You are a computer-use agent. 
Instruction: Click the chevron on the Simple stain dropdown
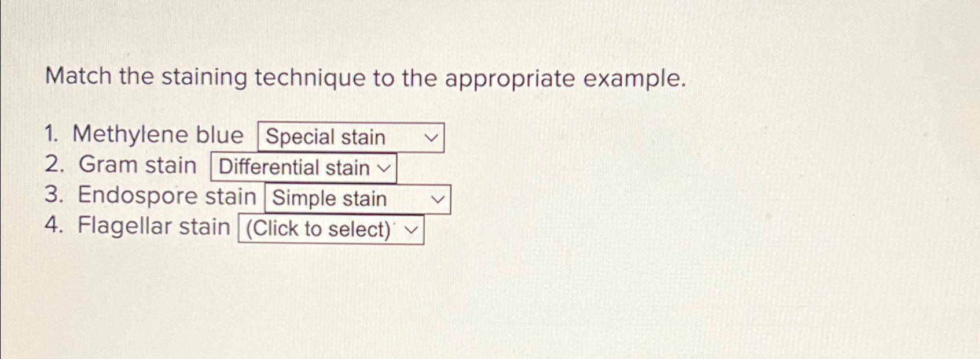point(438,200)
